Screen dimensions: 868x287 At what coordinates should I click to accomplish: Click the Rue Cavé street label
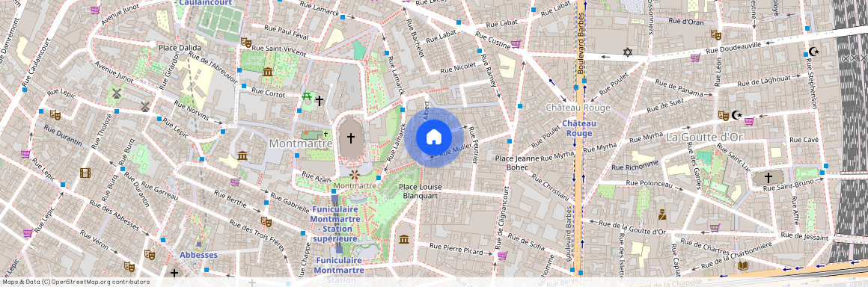[x=804, y=140]
